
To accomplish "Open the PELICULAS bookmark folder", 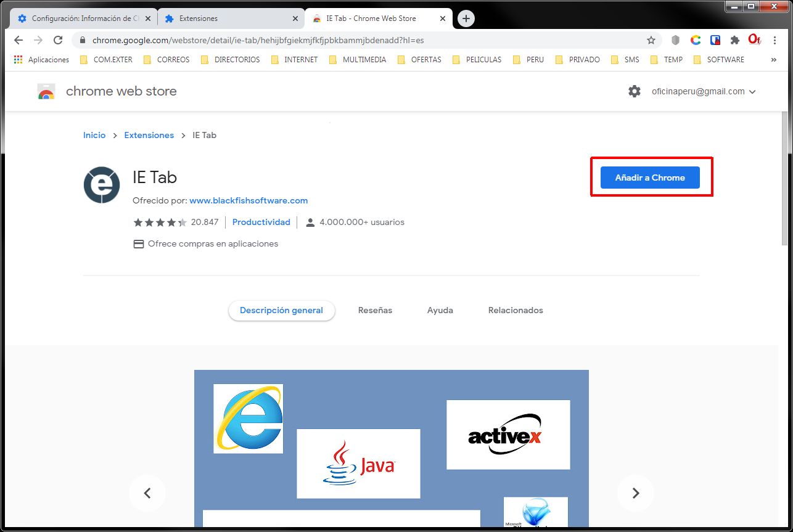I will coord(477,60).
